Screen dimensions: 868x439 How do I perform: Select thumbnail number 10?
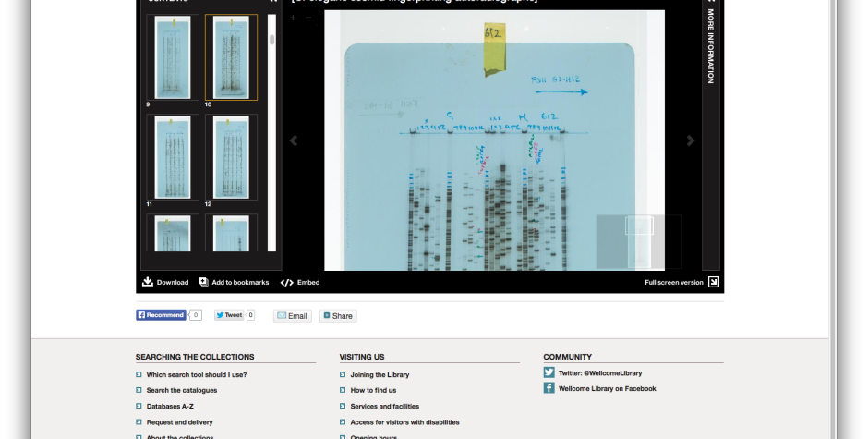pyautogui.click(x=232, y=57)
